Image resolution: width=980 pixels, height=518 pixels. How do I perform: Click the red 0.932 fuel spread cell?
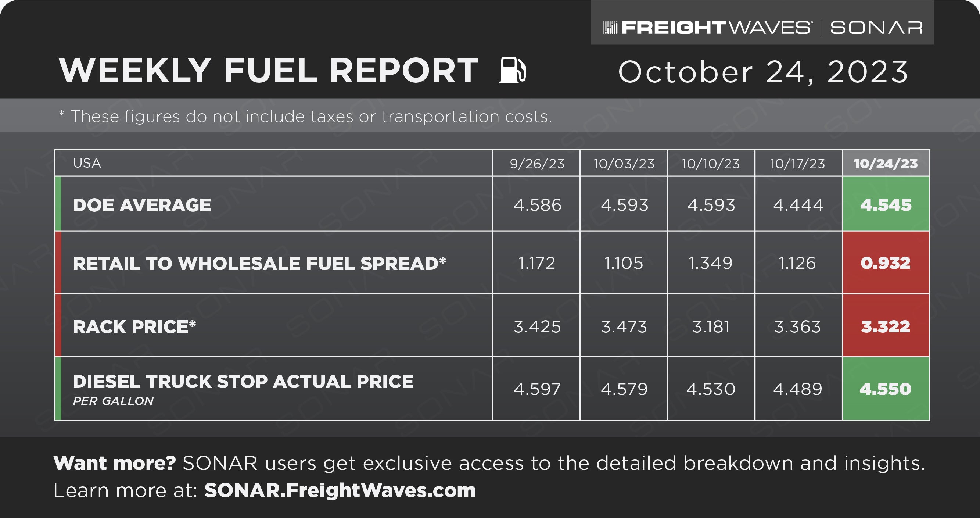click(886, 262)
